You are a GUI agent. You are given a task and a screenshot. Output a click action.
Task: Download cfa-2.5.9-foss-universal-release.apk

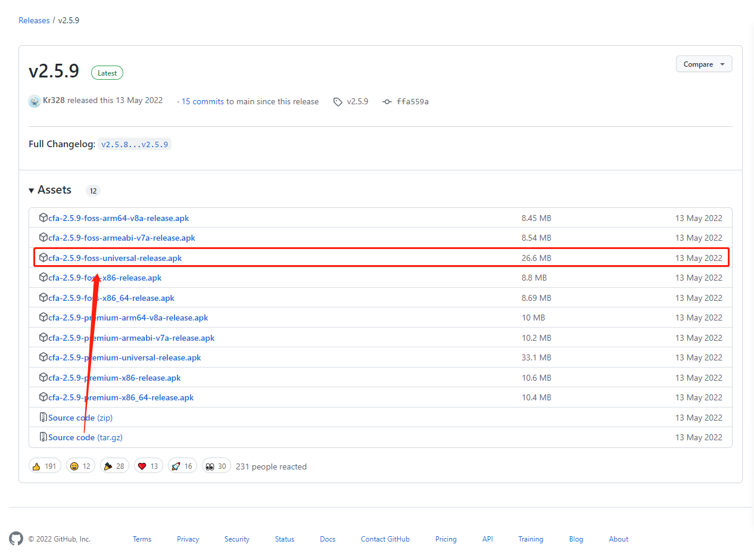(x=115, y=258)
